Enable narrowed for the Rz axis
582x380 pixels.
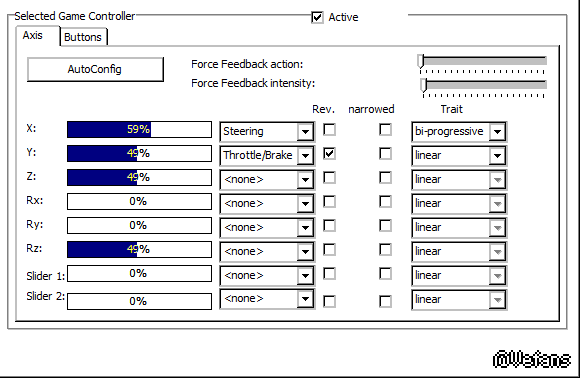pos(385,250)
